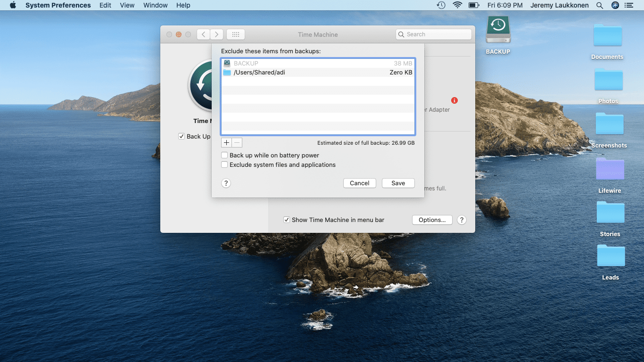Click the battery status icon
The image size is (644, 362).
[474, 5]
